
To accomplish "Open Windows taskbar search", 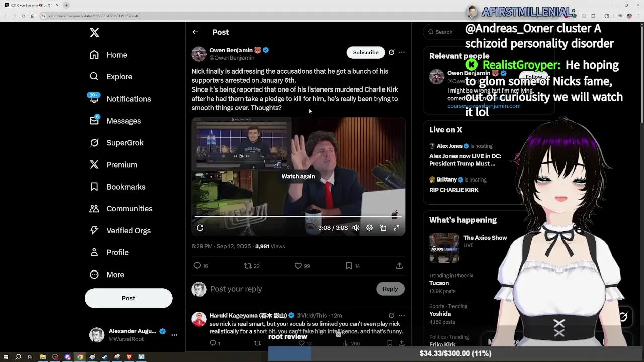I will point(18,357).
